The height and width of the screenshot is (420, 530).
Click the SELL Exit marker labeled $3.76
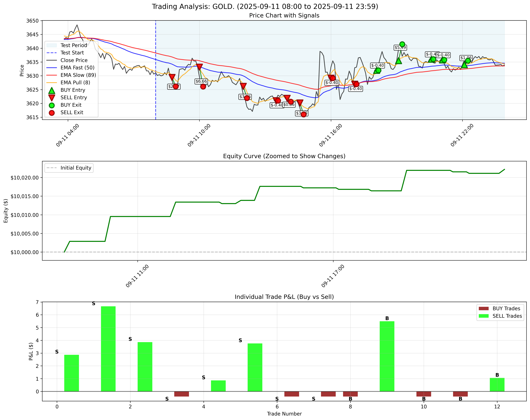coord(304,115)
